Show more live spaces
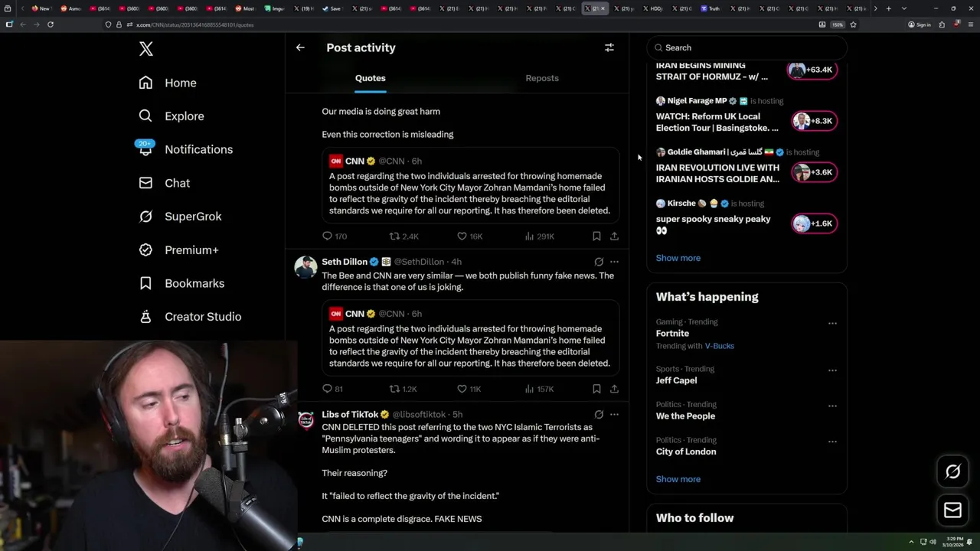 click(x=678, y=258)
